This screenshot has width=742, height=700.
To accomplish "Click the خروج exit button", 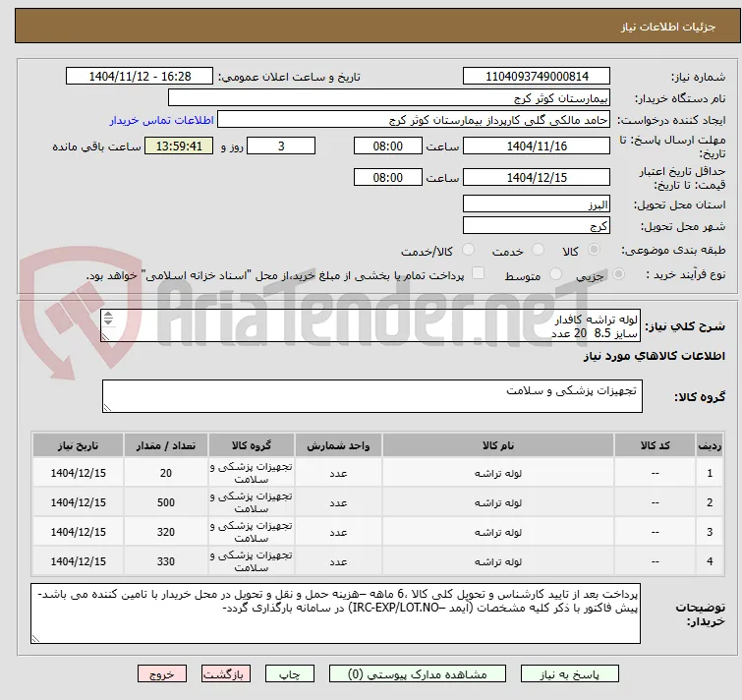I will [162, 674].
